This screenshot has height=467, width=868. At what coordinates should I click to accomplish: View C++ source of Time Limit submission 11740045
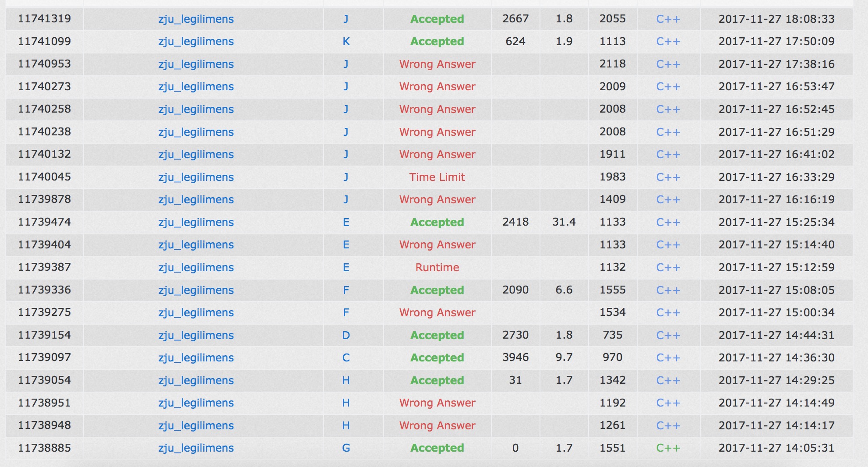[x=668, y=177]
